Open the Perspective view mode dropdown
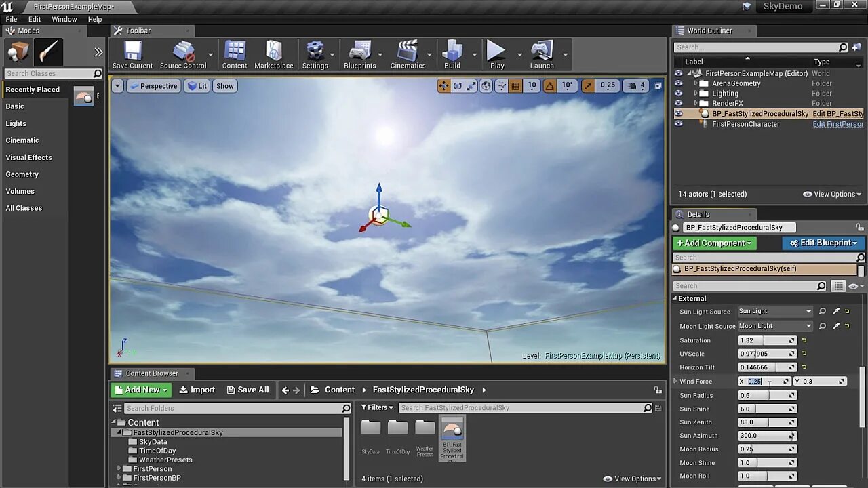The image size is (868, 488). pyautogui.click(x=153, y=86)
